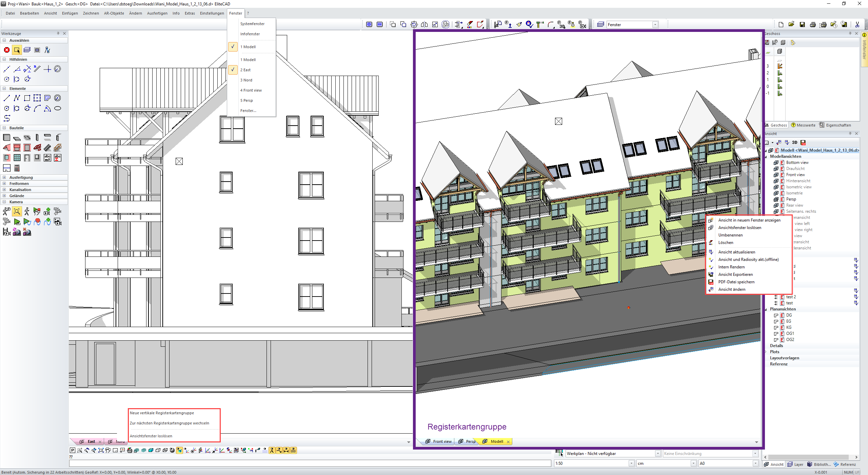Click the printer icon in top toolbar
This screenshot has height=475, width=868.
point(813,24)
